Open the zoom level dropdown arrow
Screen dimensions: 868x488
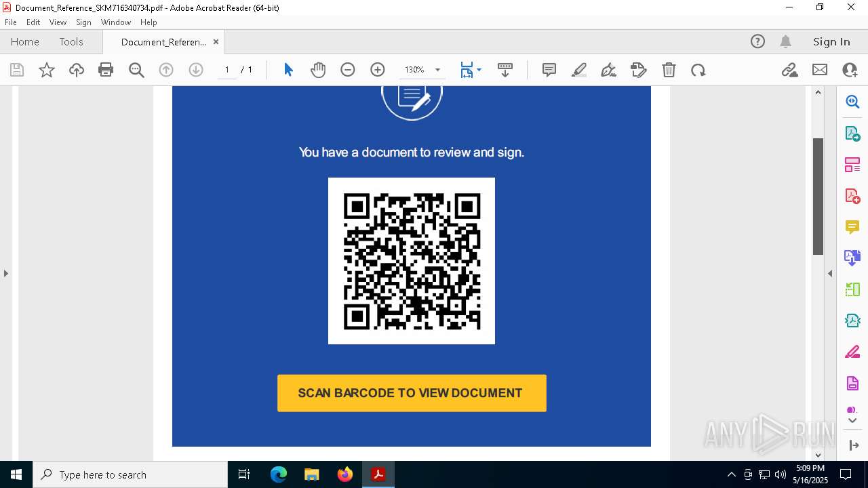pos(437,70)
